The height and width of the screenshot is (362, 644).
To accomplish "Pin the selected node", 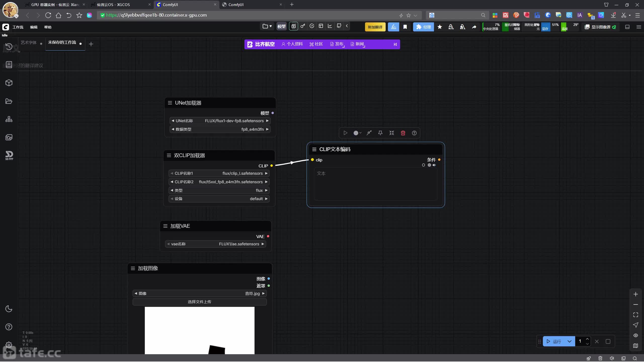I will click(x=380, y=133).
